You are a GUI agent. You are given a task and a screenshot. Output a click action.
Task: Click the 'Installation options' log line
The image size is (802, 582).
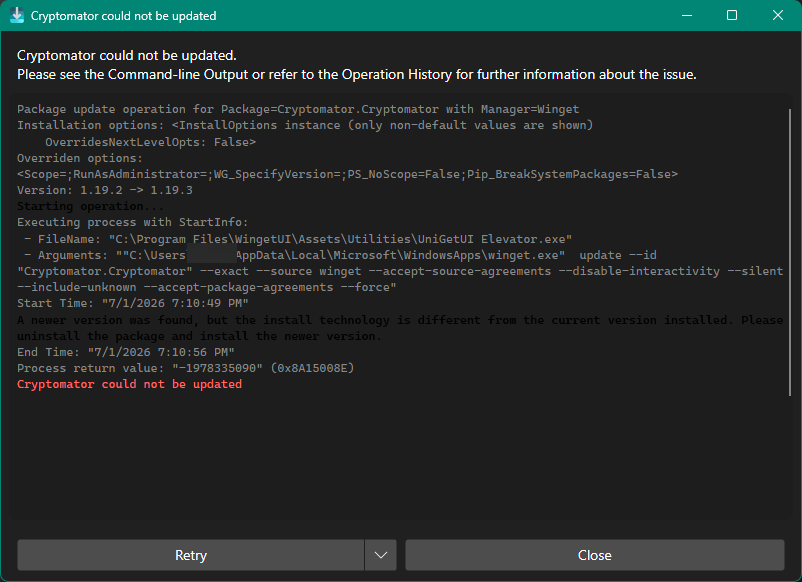click(x=305, y=125)
